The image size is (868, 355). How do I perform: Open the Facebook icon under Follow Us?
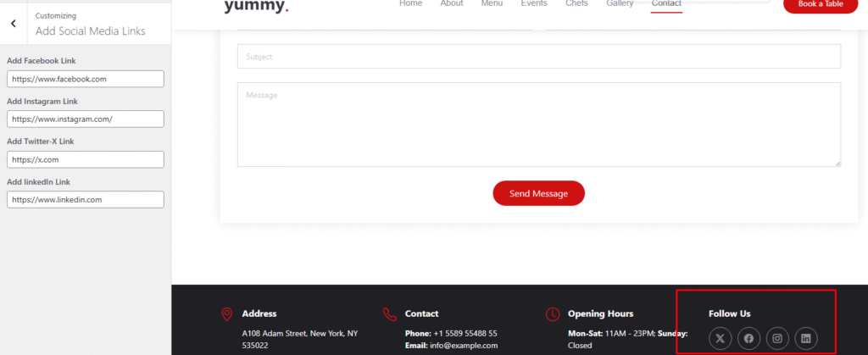(x=748, y=338)
